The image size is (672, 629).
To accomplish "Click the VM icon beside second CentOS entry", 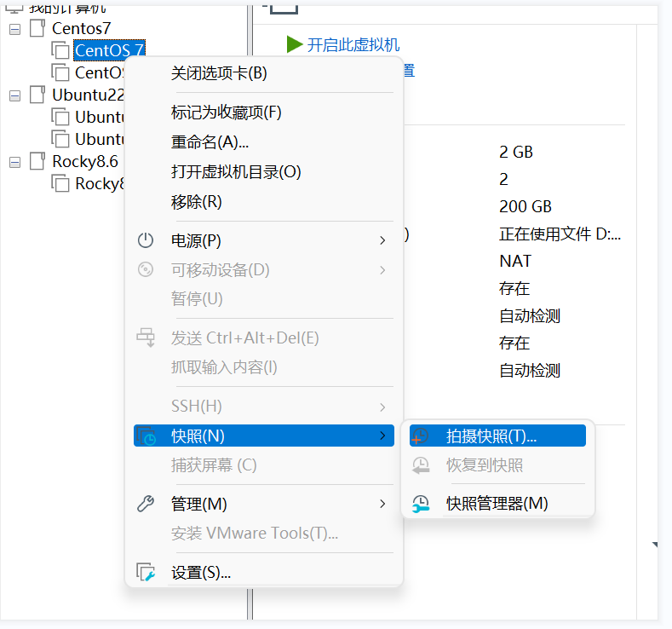I will [60, 72].
